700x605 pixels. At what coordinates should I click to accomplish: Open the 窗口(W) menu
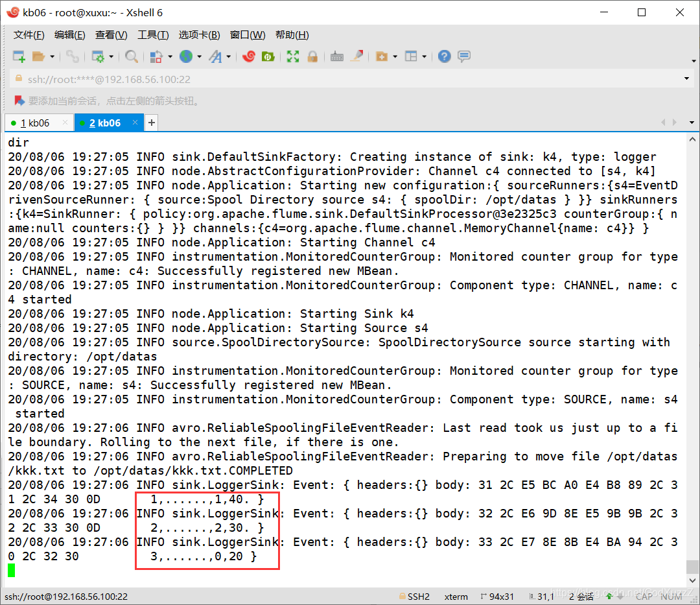248,35
